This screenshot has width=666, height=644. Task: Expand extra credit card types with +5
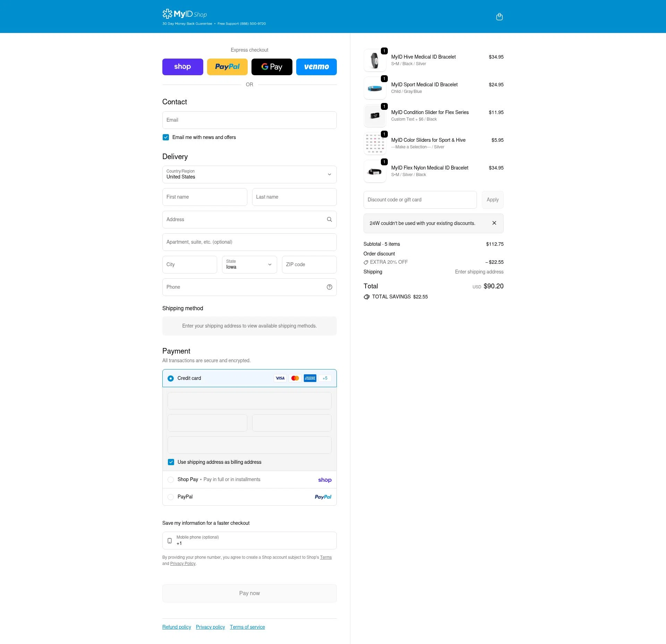click(x=325, y=378)
